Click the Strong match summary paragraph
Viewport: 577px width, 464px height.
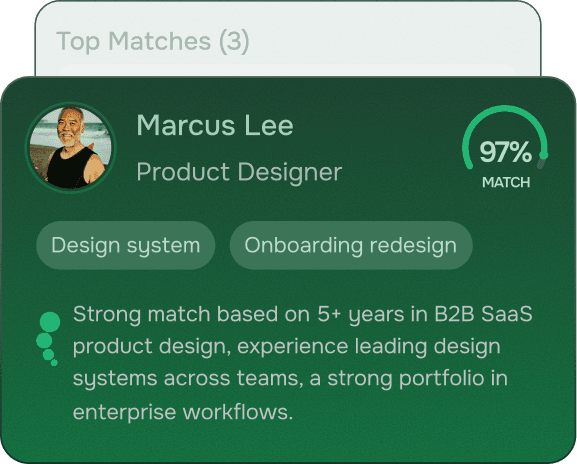(302, 362)
